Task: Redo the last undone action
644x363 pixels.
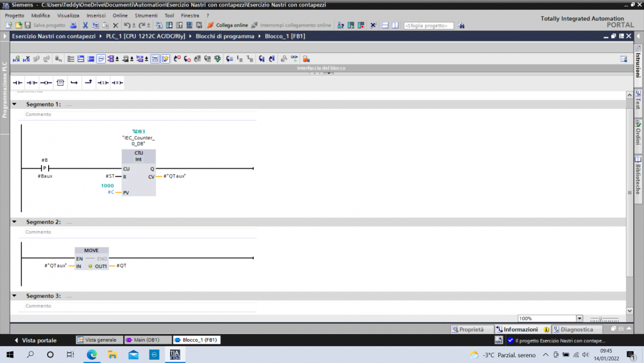Action: (x=142, y=25)
